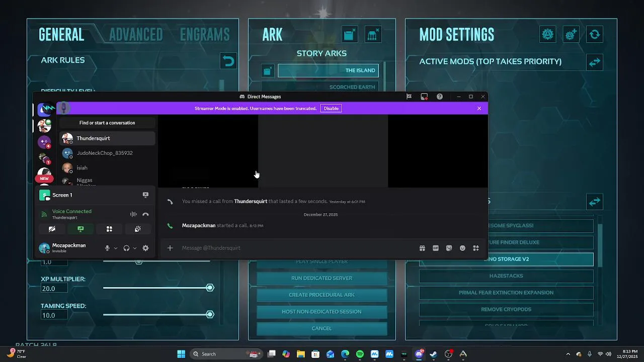The image size is (644, 362).
Task: Adjust the XP Multiplier slider handle
Action: [x=210, y=288]
